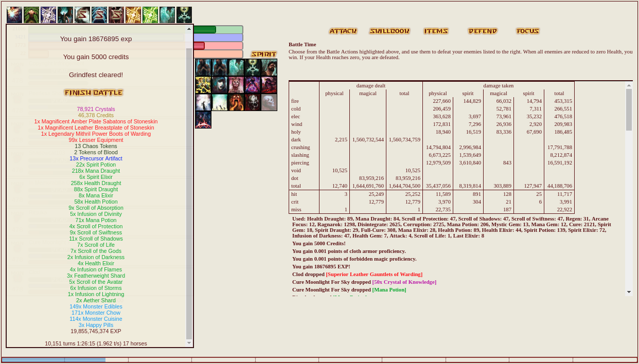Click the green winged emblem effect icon

150,15
